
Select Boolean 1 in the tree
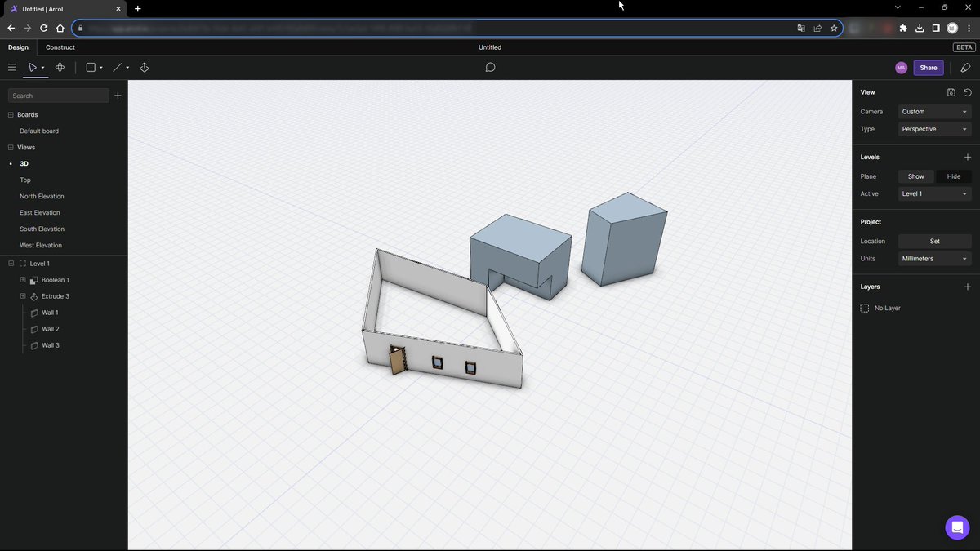56,280
